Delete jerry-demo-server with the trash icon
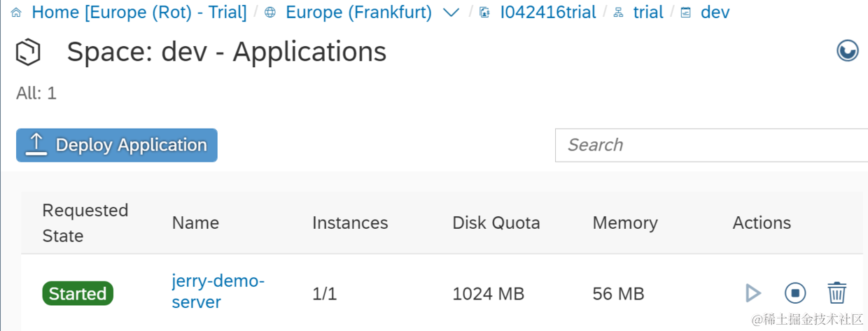The height and width of the screenshot is (331, 868). [x=837, y=293]
